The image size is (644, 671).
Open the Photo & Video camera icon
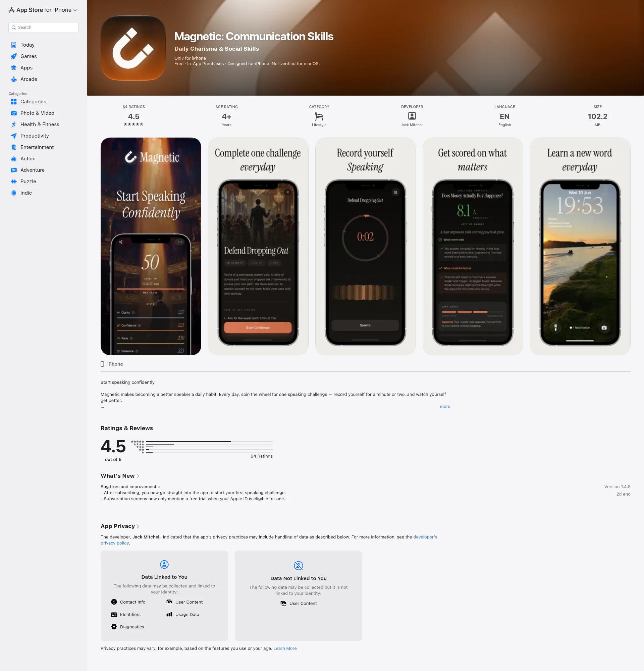(14, 113)
